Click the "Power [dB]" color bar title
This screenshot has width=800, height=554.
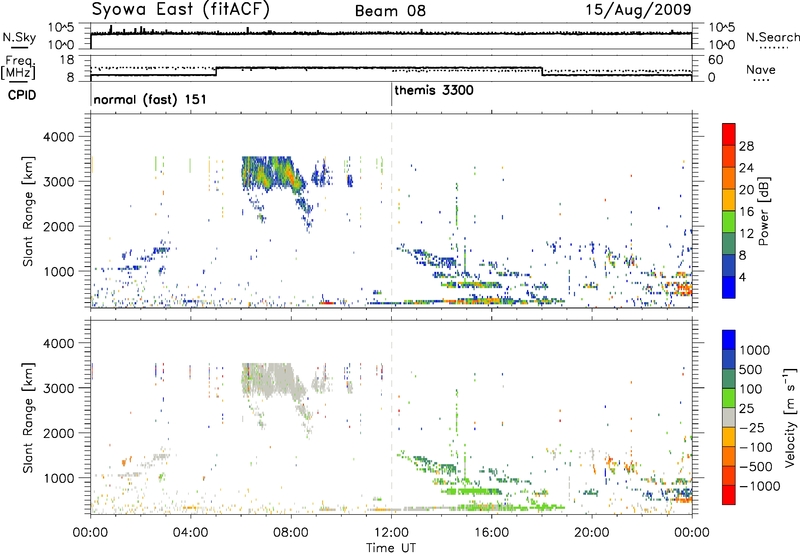764,211
